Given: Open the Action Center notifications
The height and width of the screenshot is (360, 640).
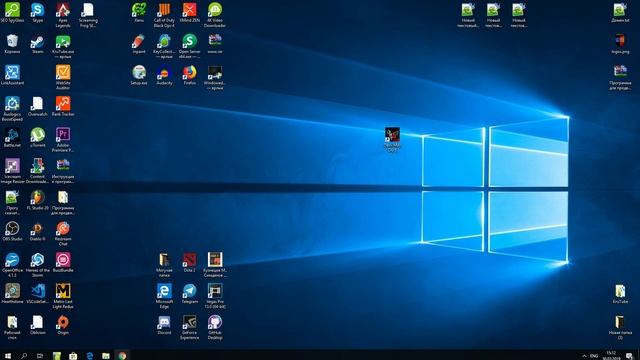Looking at the screenshot, I should pyautogui.click(x=629, y=356).
